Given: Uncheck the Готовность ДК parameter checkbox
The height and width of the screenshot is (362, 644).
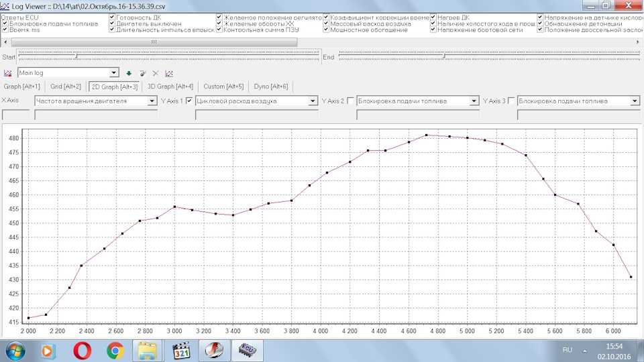Looking at the screenshot, I should point(112,17).
